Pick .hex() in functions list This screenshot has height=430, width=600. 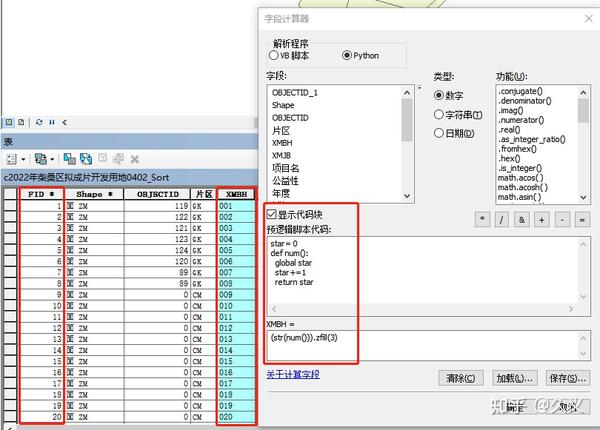click(509, 158)
